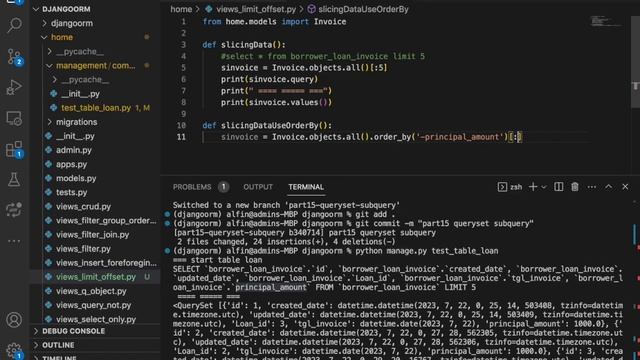Screen dimensions: 640x360
Task: Open models.py in the explorer
Action: pos(76,178)
